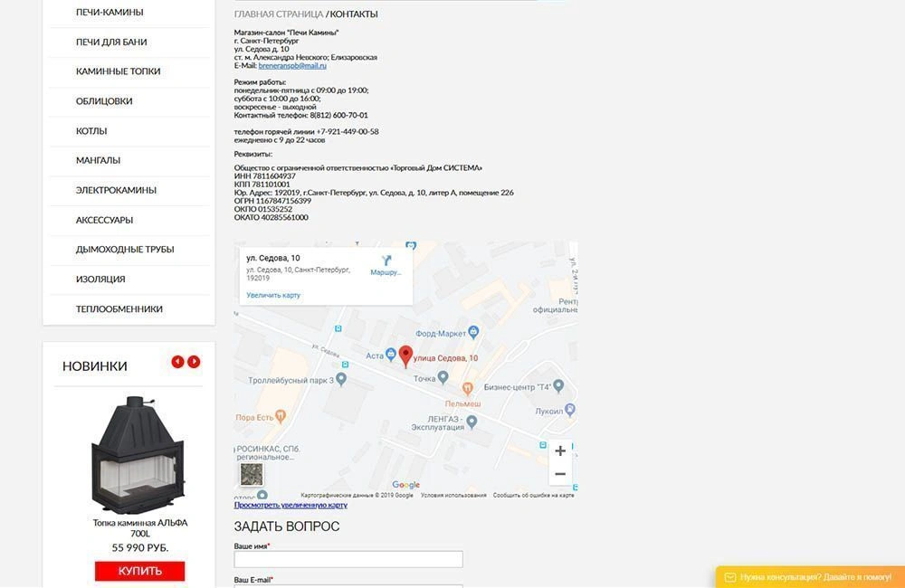Select the КАМИННЫЕ ТОПКИ category
905x588 pixels.
pyautogui.click(x=119, y=71)
